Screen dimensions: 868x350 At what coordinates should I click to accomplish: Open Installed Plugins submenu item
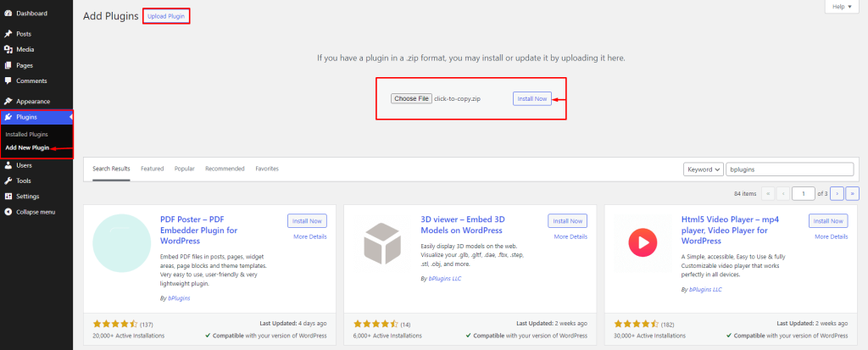pyautogui.click(x=26, y=134)
